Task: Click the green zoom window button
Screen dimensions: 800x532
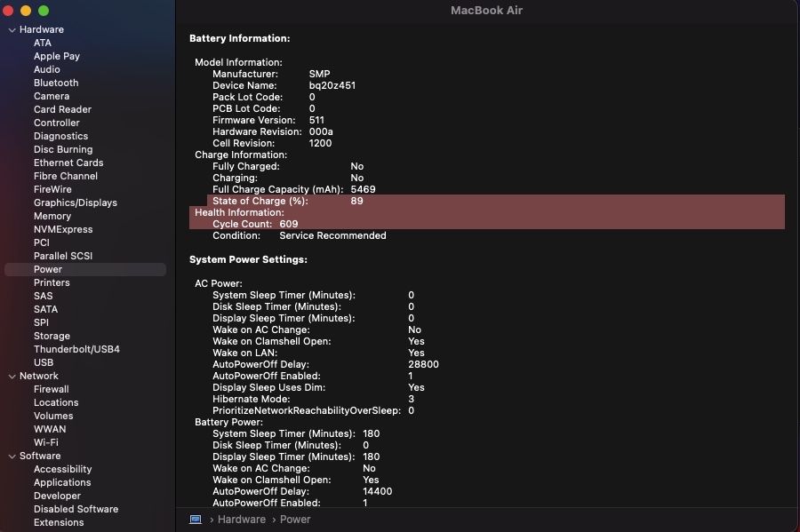Action: (x=44, y=10)
